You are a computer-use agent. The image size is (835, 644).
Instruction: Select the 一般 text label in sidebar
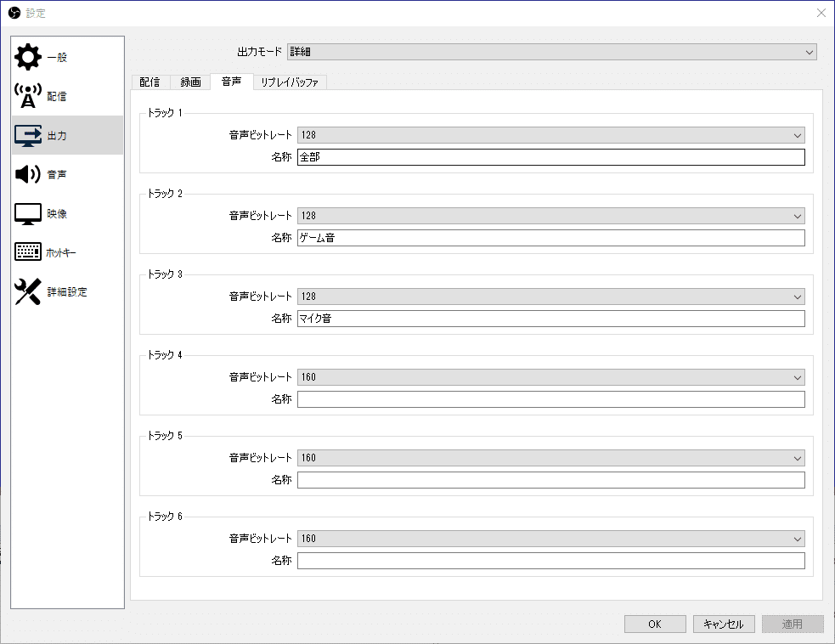(57, 58)
